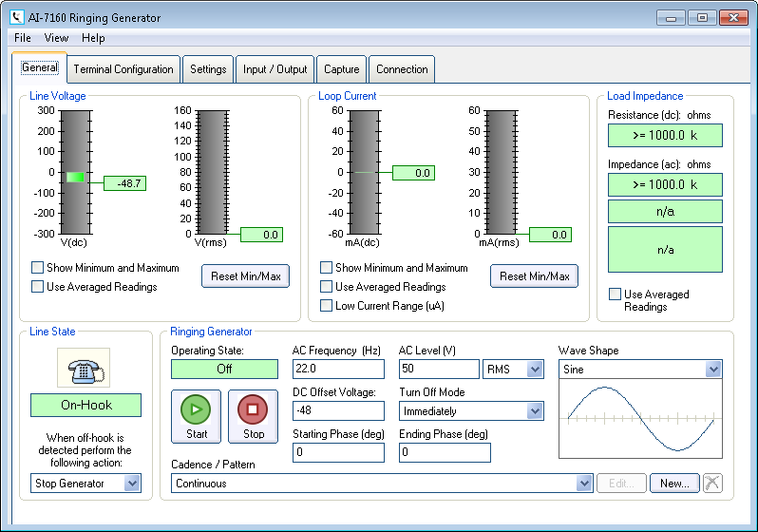This screenshot has width=758, height=532.
Task: Toggle Use Averaged Readings under Loop Current
Action: tap(327, 287)
